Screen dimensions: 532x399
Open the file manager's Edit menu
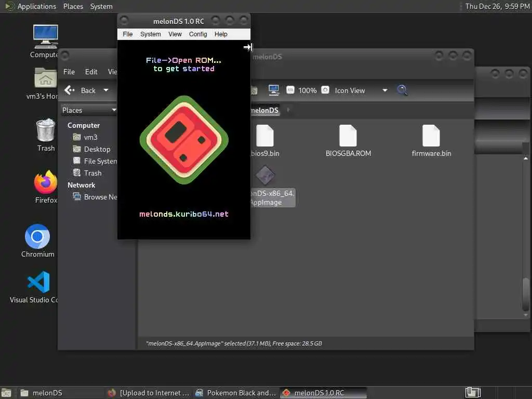pyautogui.click(x=91, y=72)
